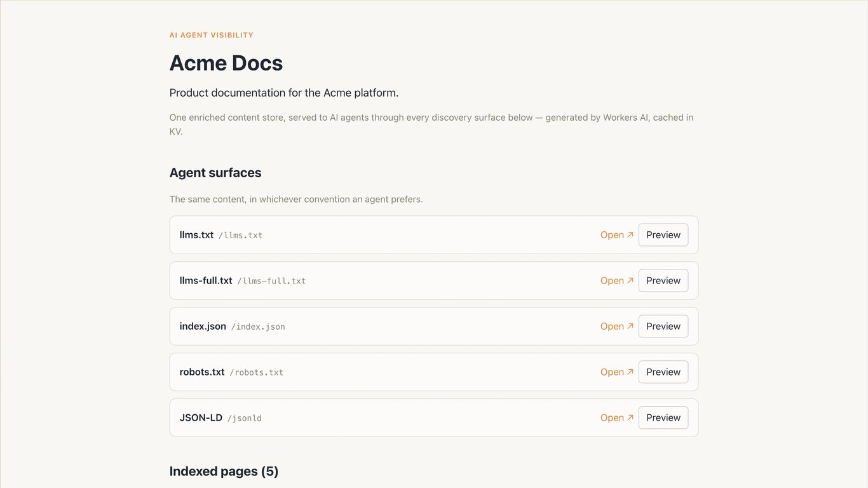Click the /llms-full.txt path text

coord(271,281)
